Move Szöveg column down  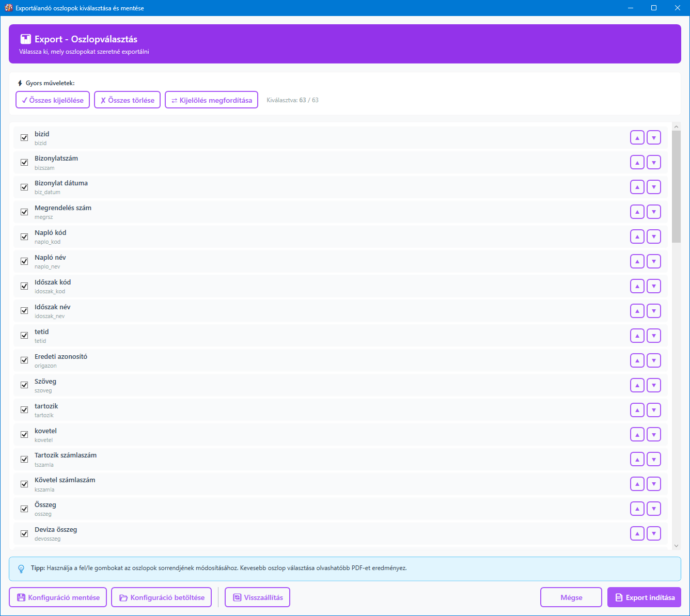click(x=654, y=385)
